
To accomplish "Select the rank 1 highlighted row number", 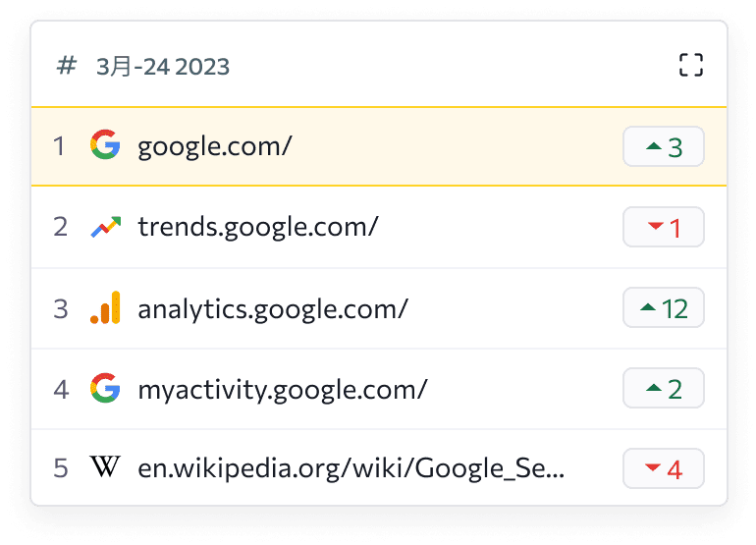I will [x=59, y=146].
